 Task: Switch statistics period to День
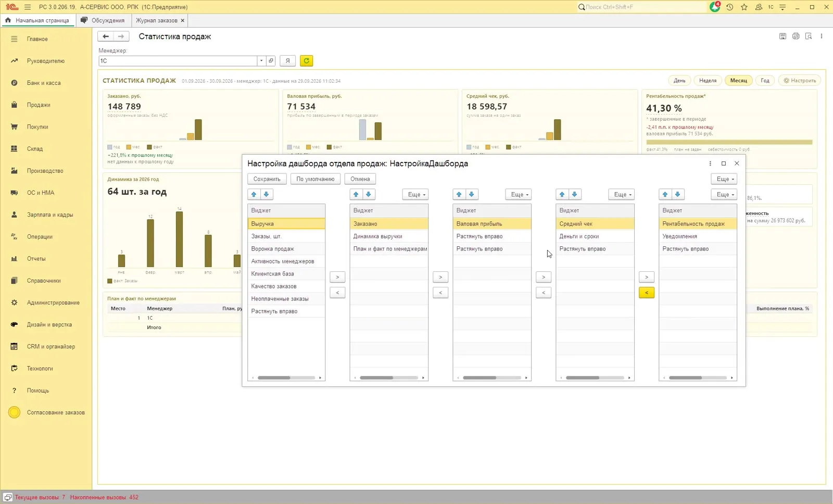click(x=679, y=80)
